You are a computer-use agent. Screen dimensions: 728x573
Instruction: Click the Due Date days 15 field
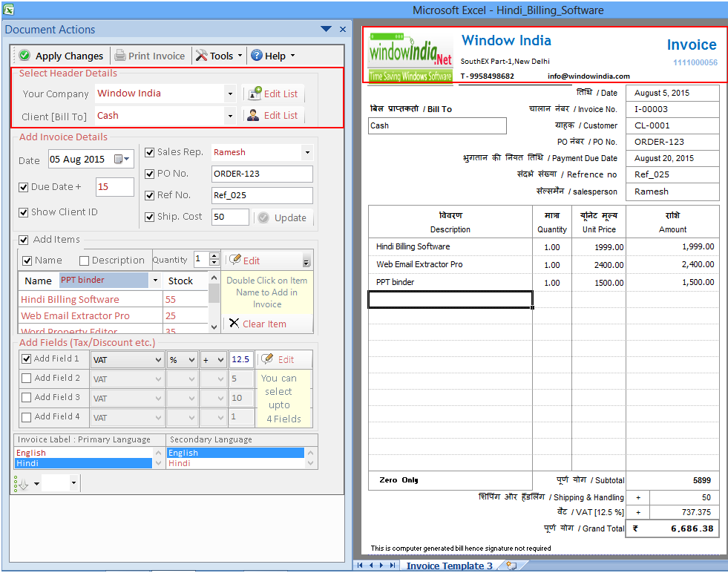[x=115, y=186]
